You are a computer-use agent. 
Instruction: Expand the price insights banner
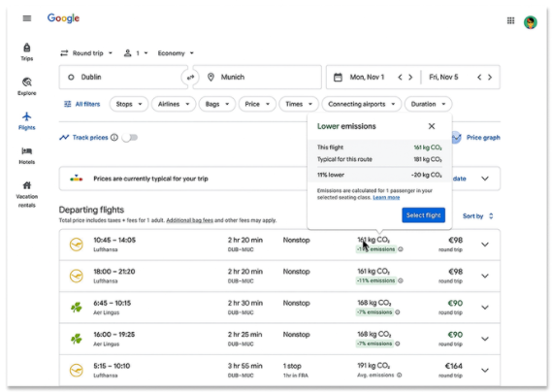[x=485, y=179]
